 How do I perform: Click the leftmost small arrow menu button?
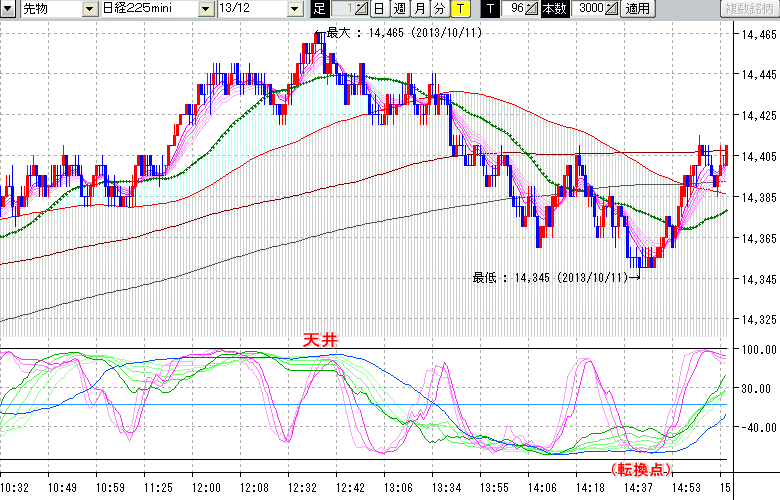tap(9, 9)
